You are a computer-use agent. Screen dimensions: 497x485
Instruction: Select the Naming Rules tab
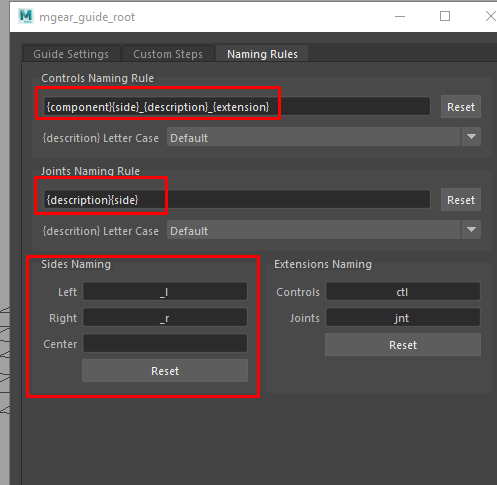click(262, 54)
